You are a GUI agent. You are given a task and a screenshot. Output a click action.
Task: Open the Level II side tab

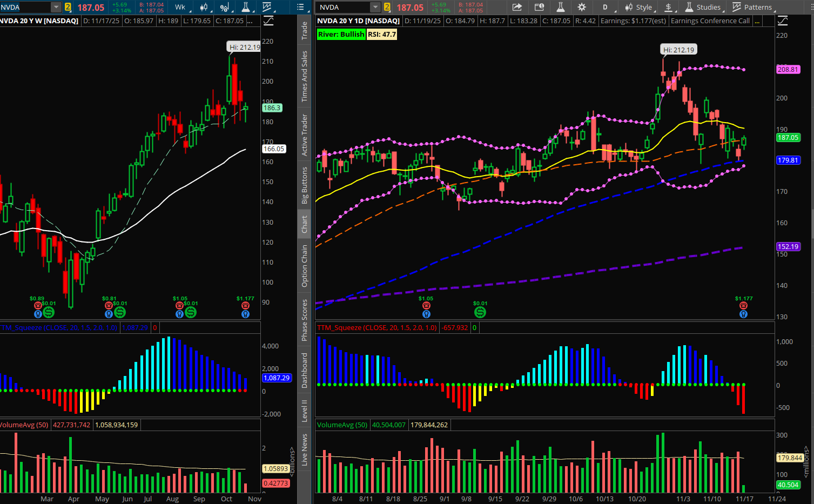click(x=305, y=411)
